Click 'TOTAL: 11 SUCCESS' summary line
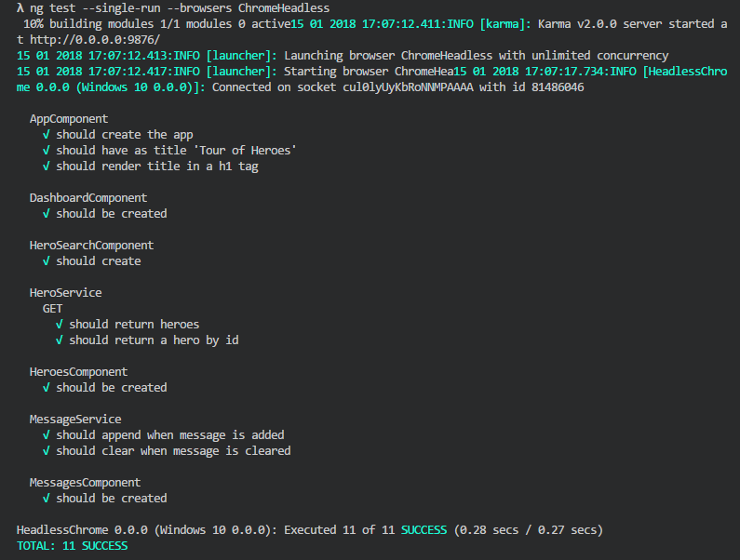 (72, 546)
